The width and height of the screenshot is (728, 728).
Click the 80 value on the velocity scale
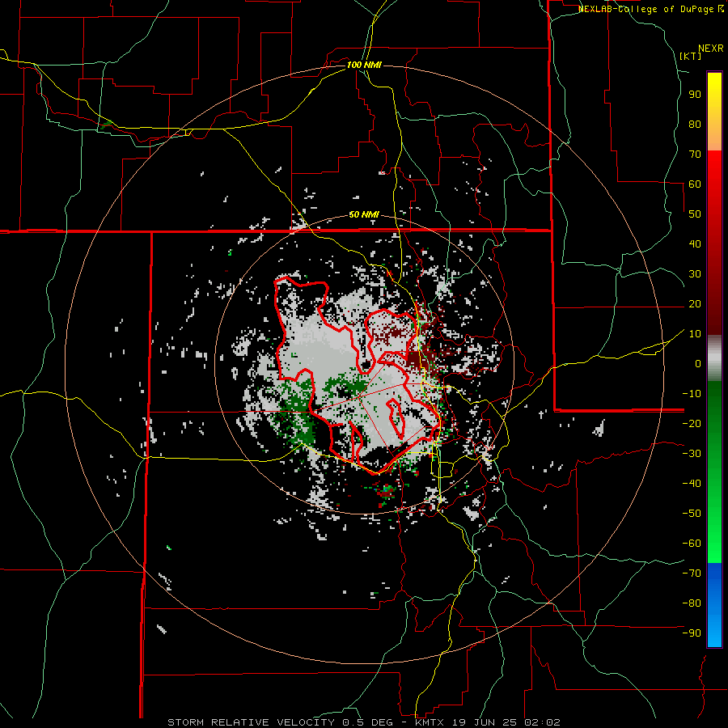click(x=695, y=124)
